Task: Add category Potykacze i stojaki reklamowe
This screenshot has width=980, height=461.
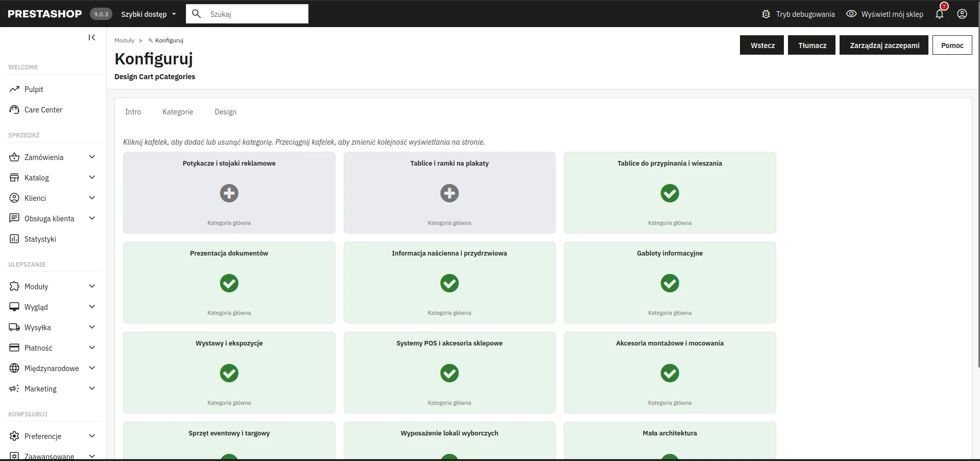Action: point(229,193)
